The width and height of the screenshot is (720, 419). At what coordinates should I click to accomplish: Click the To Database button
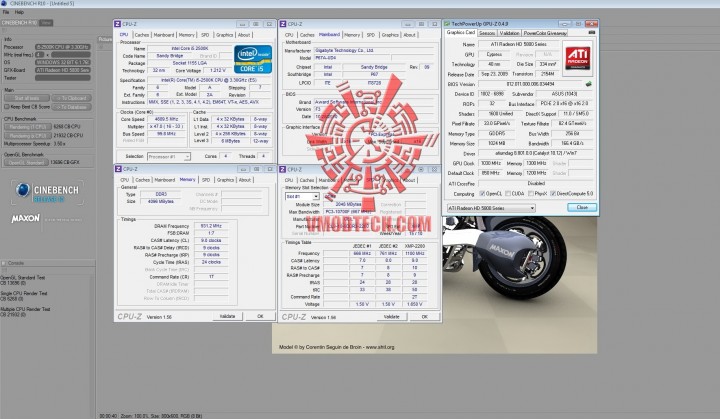click(x=72, y=107)
